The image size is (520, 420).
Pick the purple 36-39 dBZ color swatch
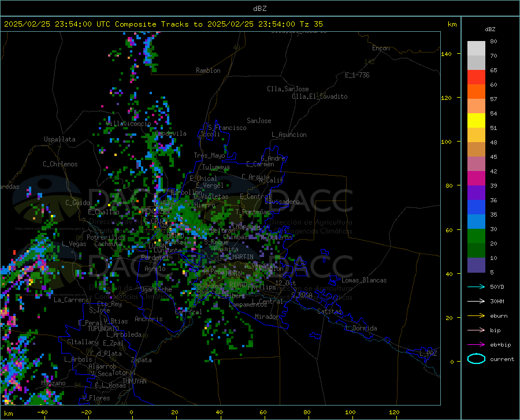[476, 193]
